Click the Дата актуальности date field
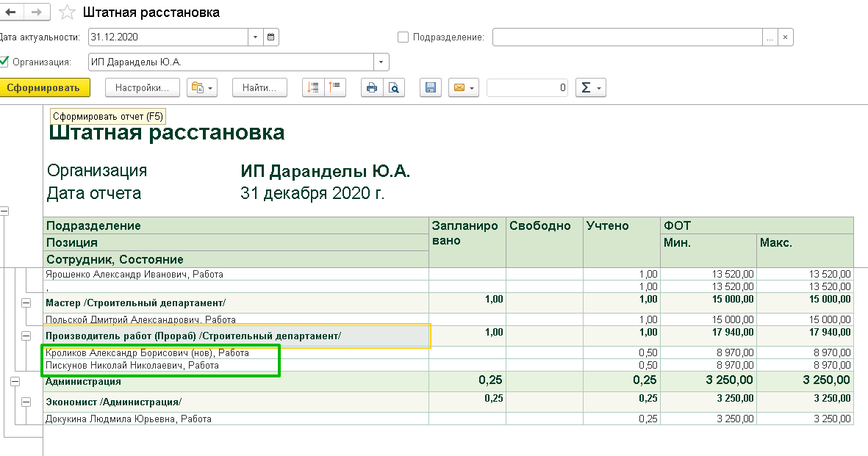 168,37
